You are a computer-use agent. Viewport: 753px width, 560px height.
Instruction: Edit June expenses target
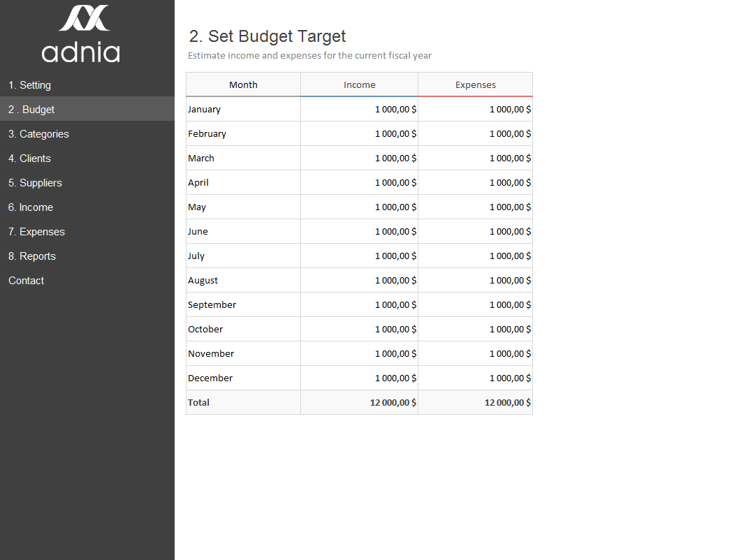click(x=476, y=232)
